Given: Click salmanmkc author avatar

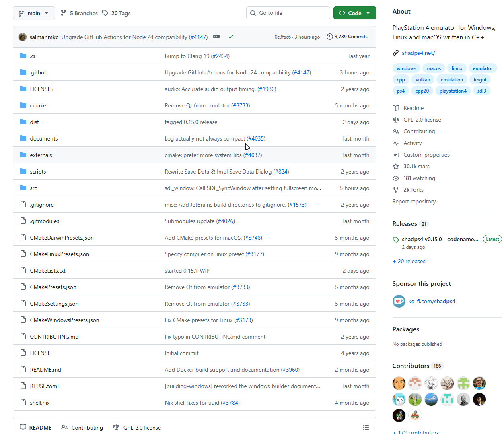Looking at the screenshot, I should coord(23,37).
